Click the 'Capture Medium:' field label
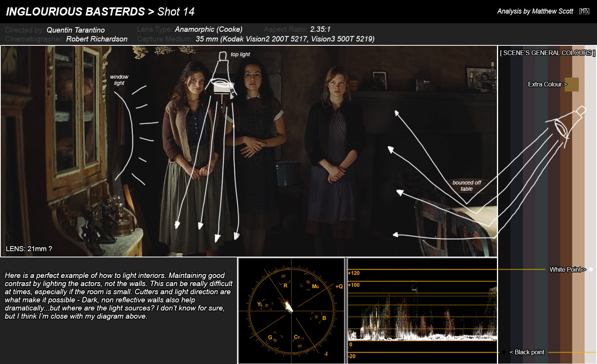Screen dimensions: 597x364 (x=165, y=39)
